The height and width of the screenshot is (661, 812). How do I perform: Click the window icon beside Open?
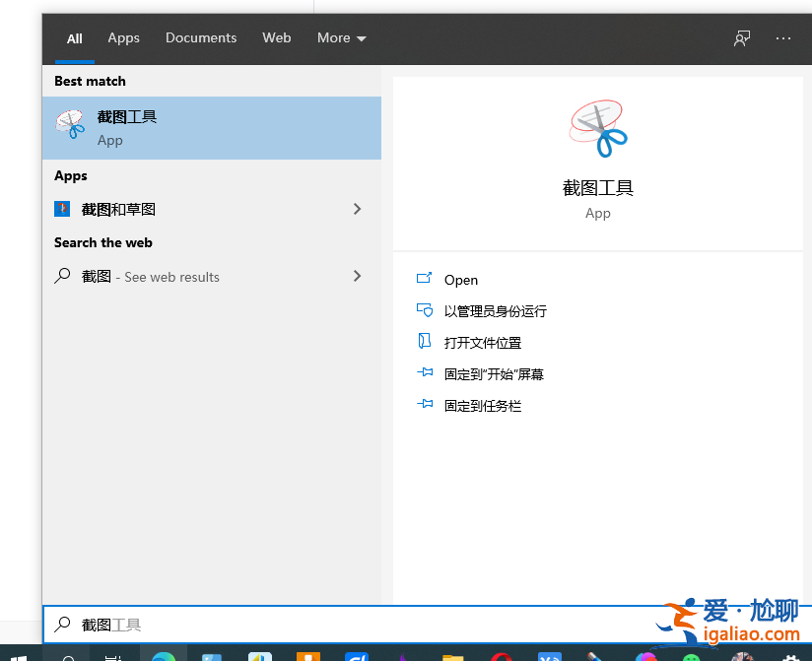(x=424, y=279)
